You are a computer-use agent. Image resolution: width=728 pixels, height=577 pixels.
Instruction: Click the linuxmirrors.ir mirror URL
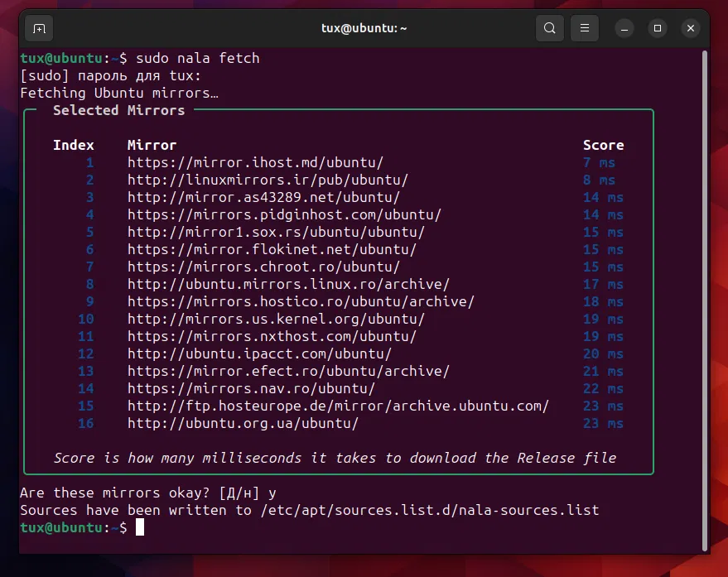[268, 180]
